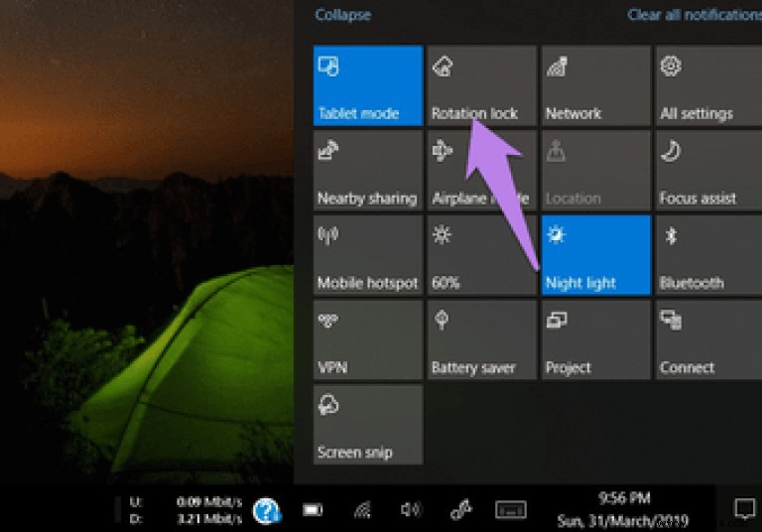762x532 pixels.
Task: Enable Airplane mode tile
Action: [x=482, y=170]
